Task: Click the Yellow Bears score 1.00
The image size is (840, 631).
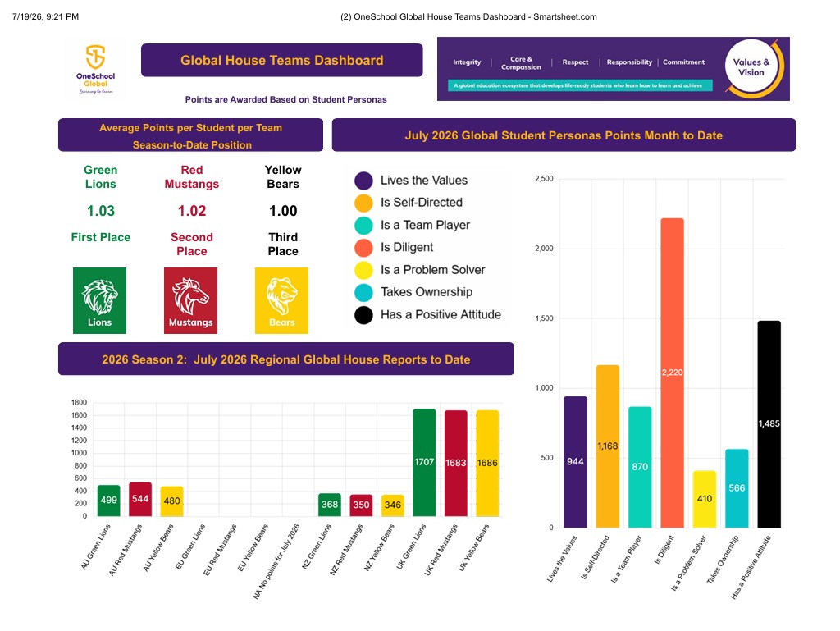Action: click(x=283, y=211)
